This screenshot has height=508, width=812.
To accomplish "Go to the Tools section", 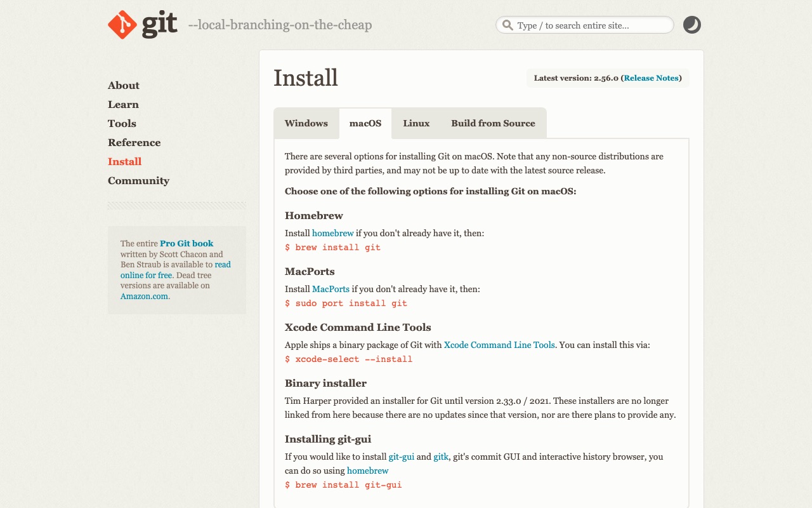I will pos(122,123).
